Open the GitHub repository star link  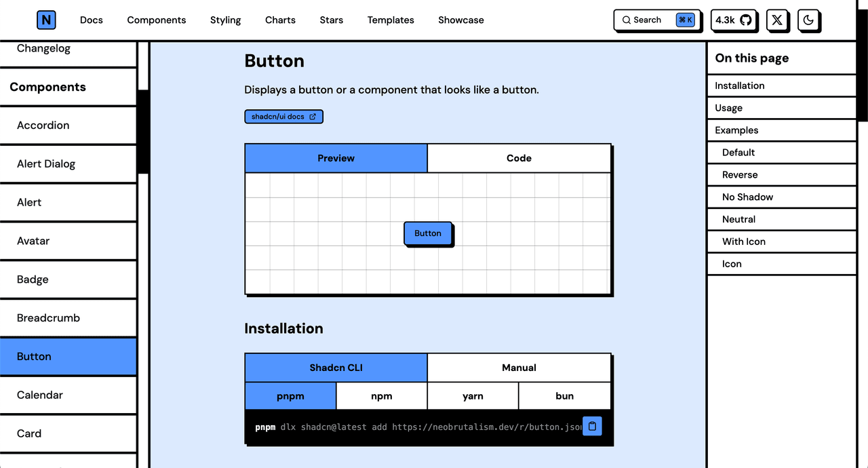(x=734, y=20)
